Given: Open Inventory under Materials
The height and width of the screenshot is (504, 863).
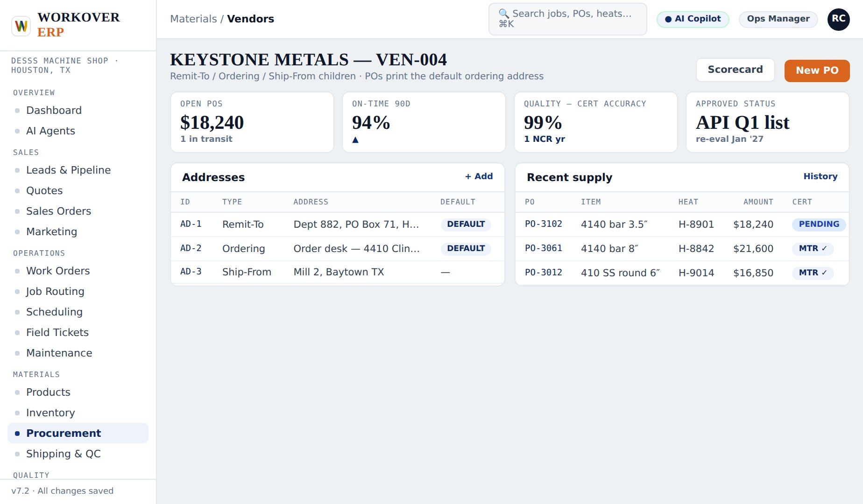Looking at the screenshot, I should point(50,413).
